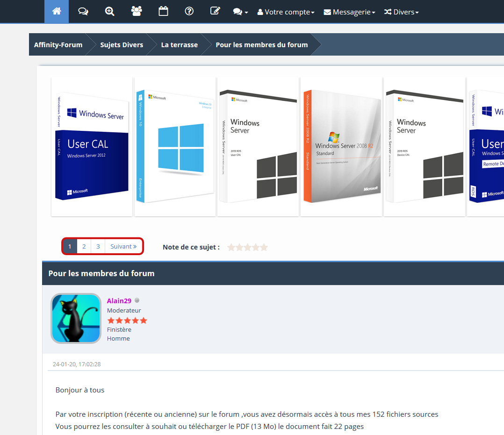Rate the topic one star
Screen dimensions: 504x435
point(231,247)
